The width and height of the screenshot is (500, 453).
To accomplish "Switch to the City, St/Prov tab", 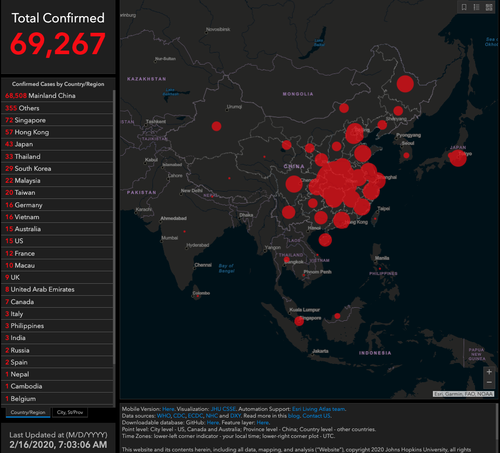I will click(x=70, y=412).
